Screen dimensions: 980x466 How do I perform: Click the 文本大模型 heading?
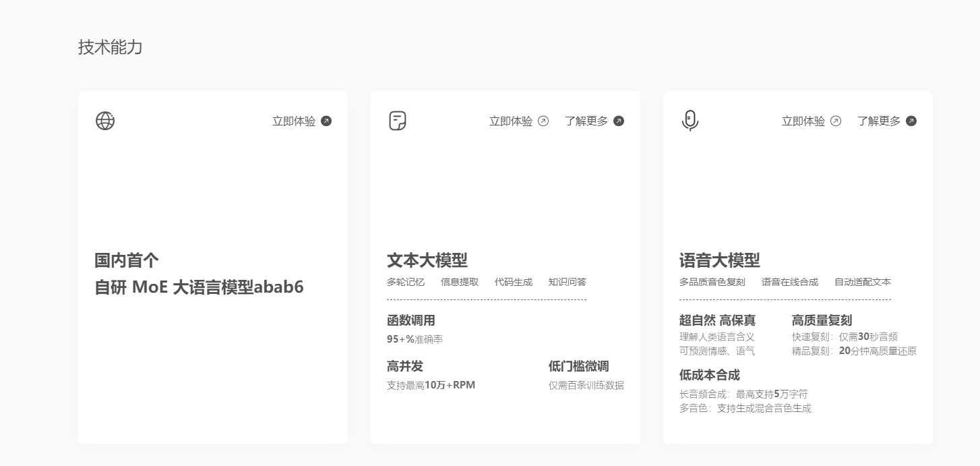coord(427,260)
